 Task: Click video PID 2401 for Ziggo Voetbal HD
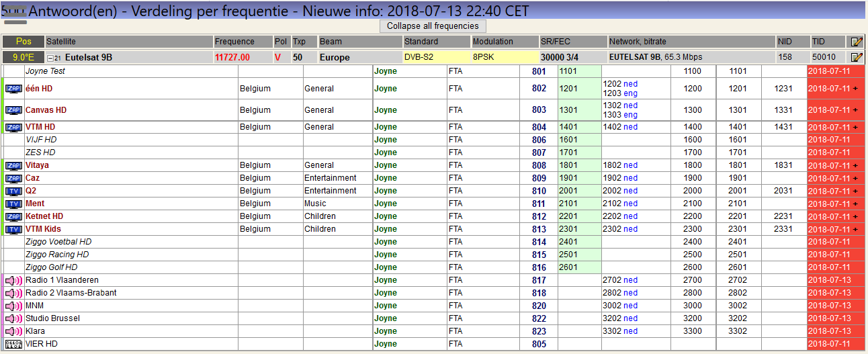[x=568, y=242]
